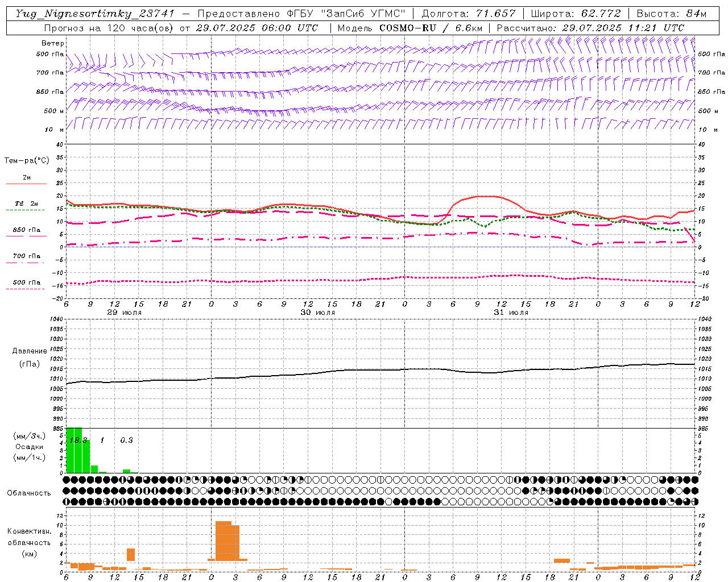
Task: Click the line sample under the 2м temperature legend
Action: click(x=26, y=184)
